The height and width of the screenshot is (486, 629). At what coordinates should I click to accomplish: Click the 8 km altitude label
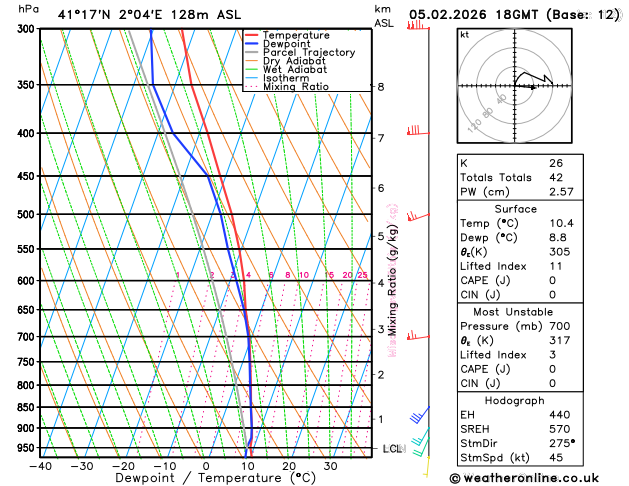pos(381,87)
